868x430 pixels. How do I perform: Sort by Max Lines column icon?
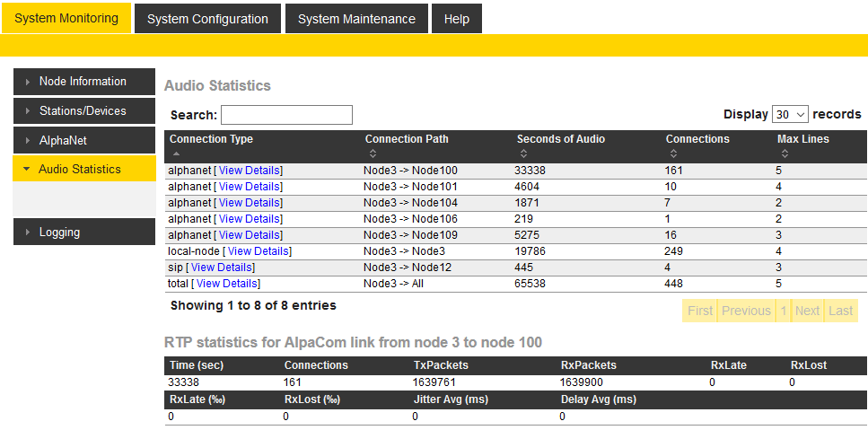[783, 154]
